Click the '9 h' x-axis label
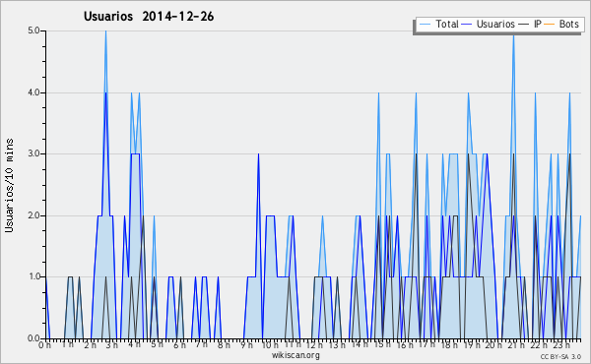The image size is (591, 364). click(x=246, y=345)
